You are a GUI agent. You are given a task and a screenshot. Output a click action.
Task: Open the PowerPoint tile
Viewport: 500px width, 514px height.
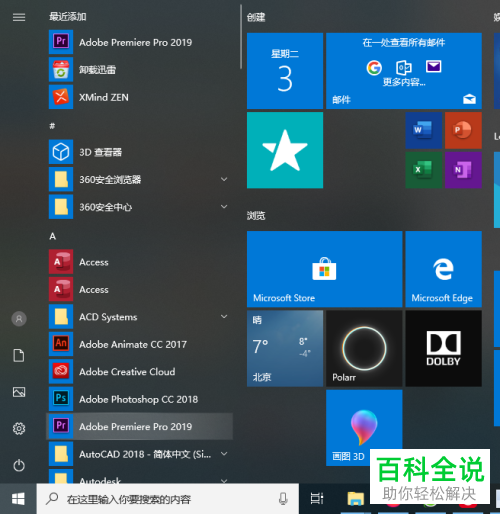click(463, 130)
